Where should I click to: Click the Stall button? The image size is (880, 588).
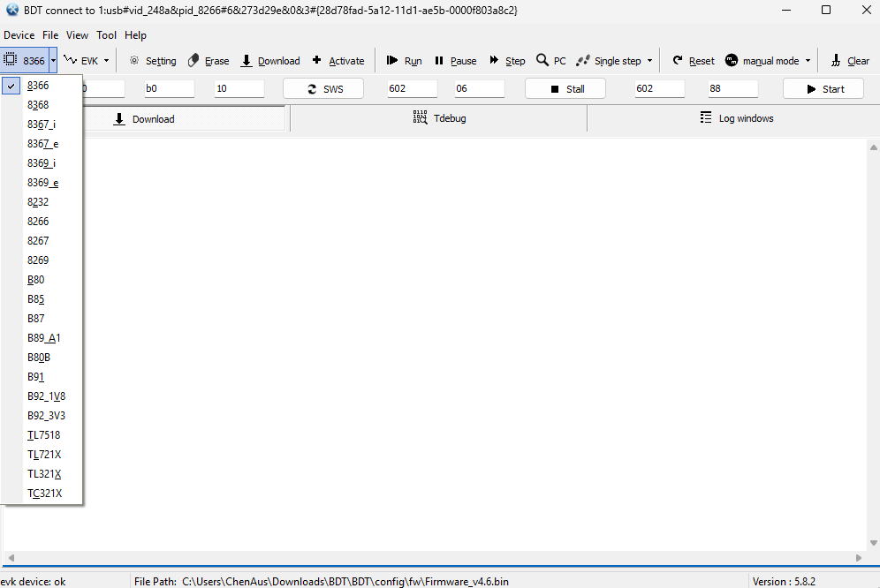(x=565, y=89)
